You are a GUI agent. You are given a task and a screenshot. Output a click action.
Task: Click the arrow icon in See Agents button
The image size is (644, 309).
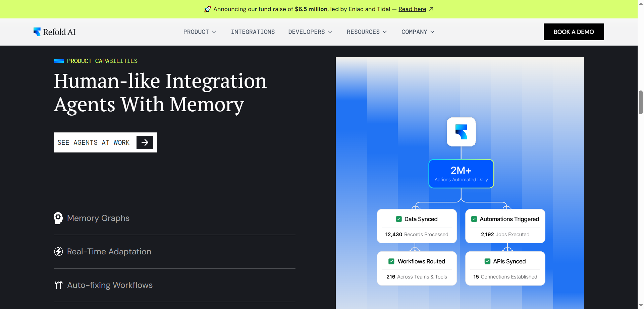(144, 142)
